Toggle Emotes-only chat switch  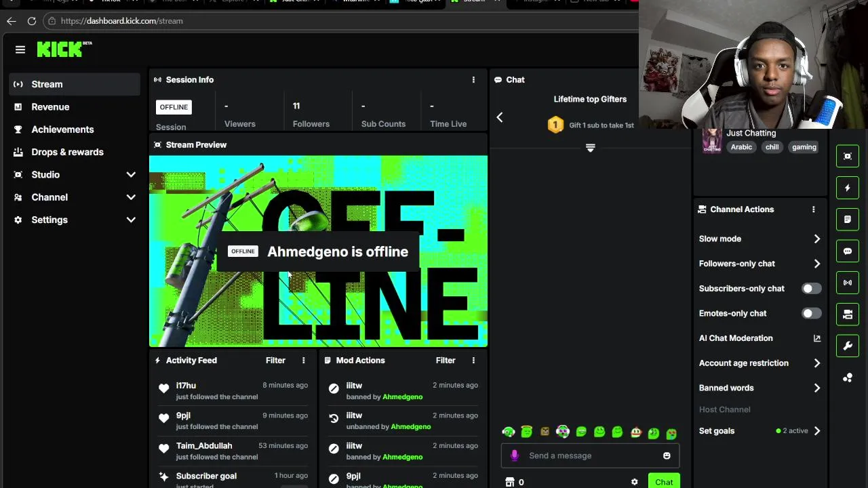[811, 313]
